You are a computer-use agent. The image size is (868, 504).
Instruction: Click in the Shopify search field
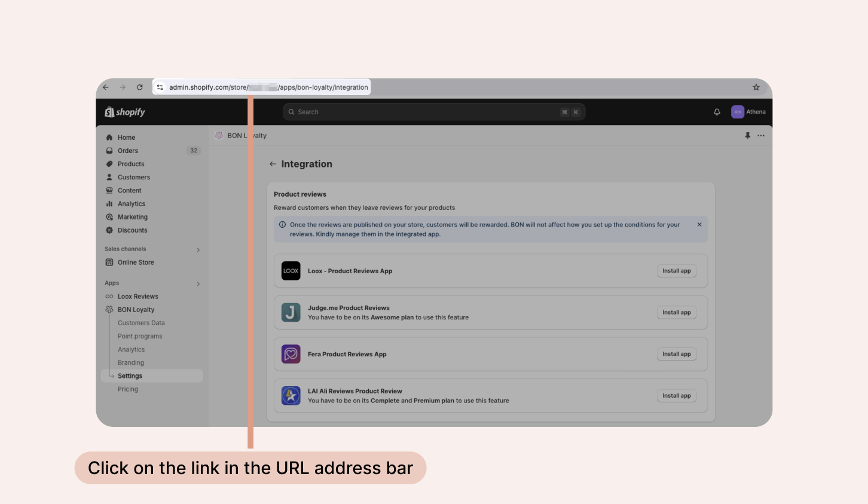tap(434, 112)
